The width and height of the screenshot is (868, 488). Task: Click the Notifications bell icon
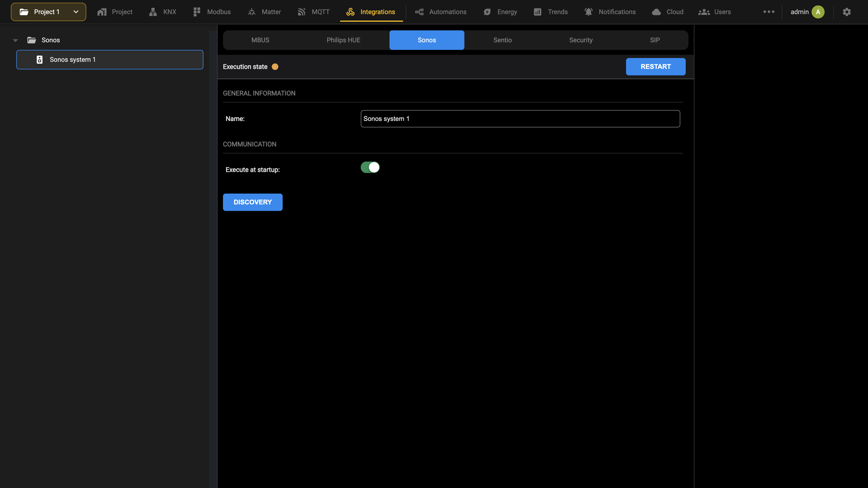pyautogui.click(x=588, y=12)
